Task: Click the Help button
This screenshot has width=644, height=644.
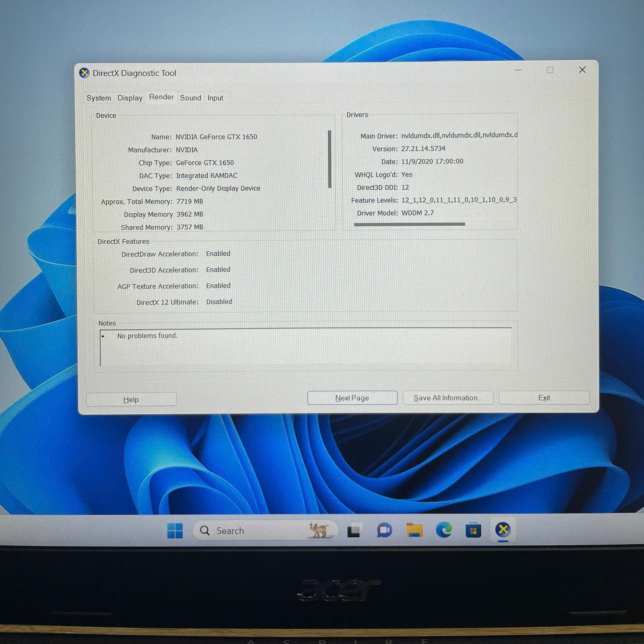Action: click(131, 399)
